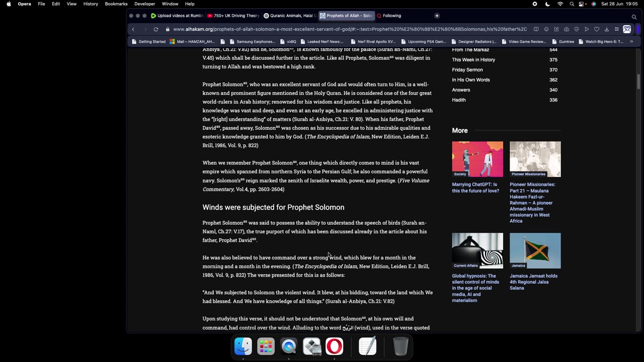Open the This Week in History category
The height and width of the screenshot is (362, 644).
click(473, 60)
